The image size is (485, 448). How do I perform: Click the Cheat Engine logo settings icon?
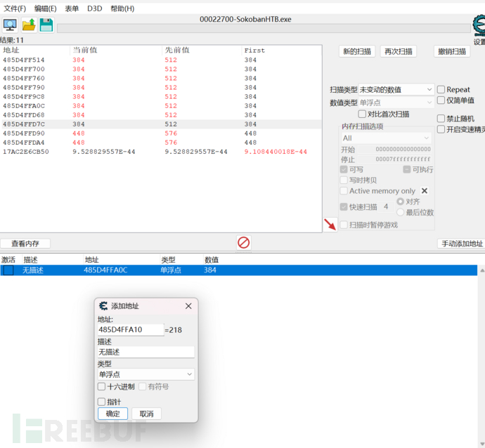click(x=479, y=25)
